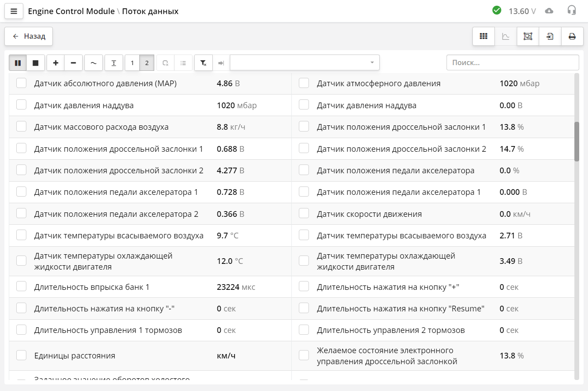Image resolution: width=588 pixels, height=391 pixels.
Task: Open the graph chart view
Action: pos(505,36)
